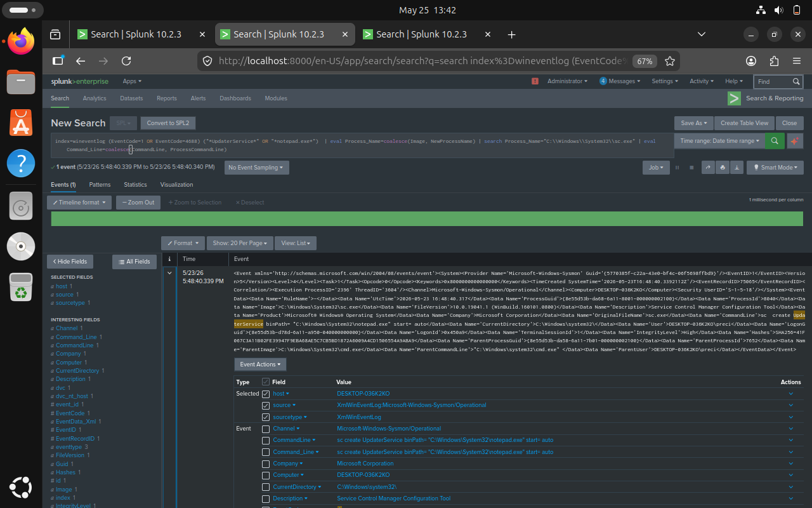Screen dimensions: 812x508
Task: Open the Dashboards navigation item
Action: coord(235,98)
